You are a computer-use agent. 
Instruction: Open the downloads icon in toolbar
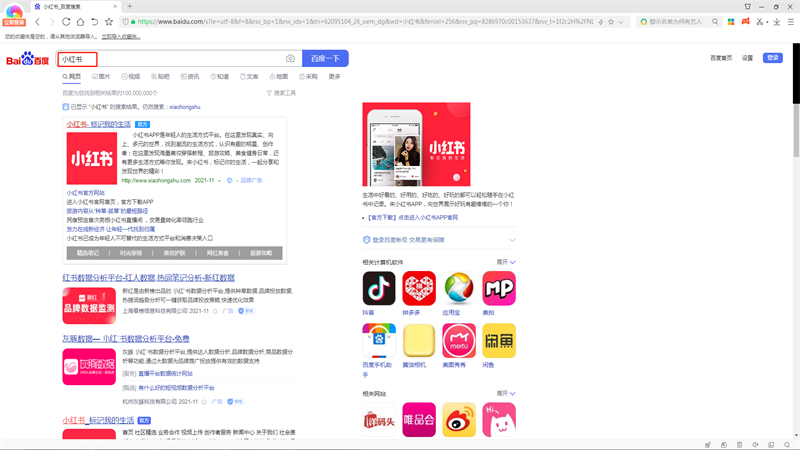pyautogui.click(x=777, y=22)
